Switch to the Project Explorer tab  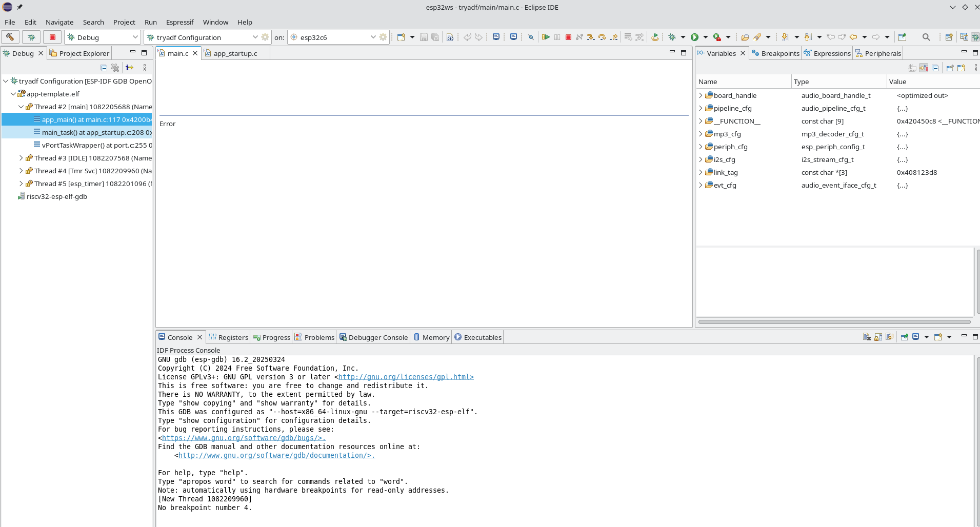79,53
